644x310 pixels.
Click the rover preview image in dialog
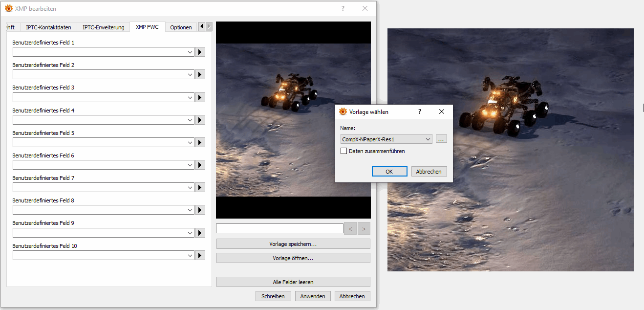tap(293, 120)
